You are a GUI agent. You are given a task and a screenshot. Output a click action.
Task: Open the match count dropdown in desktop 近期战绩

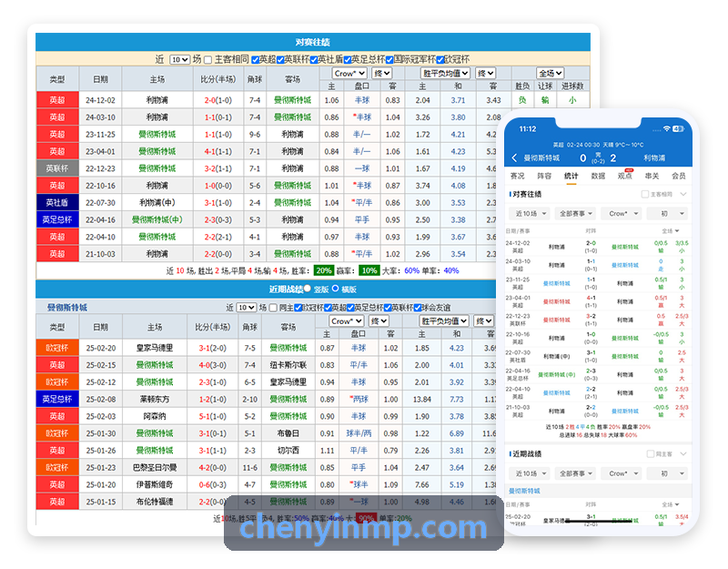pos(246,308)
